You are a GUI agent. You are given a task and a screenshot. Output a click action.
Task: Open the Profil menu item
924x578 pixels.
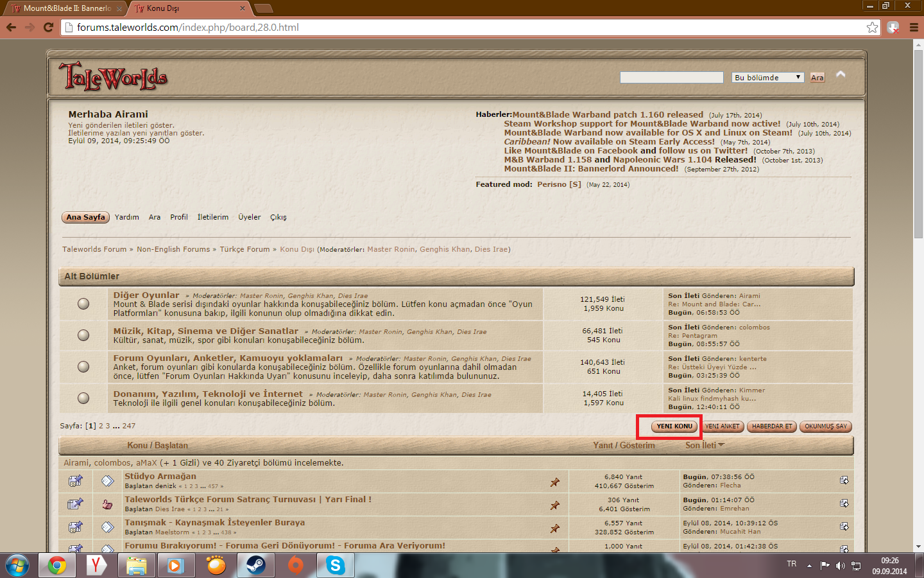179,217
